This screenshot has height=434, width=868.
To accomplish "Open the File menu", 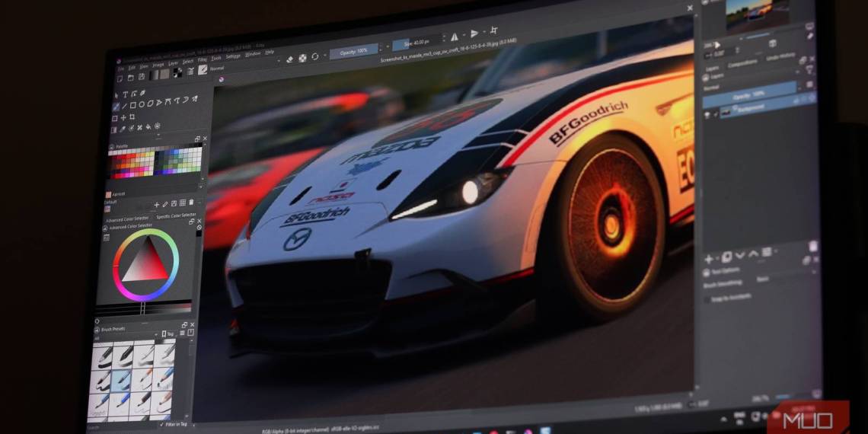I will (120, 69).
